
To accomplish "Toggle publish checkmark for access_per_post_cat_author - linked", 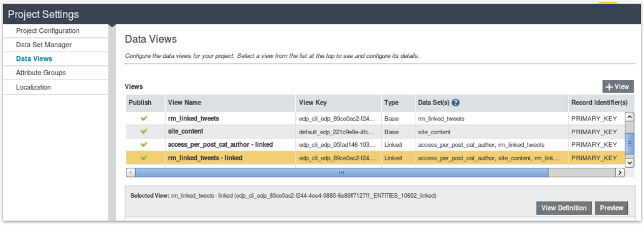I will [x=144, y=145].
